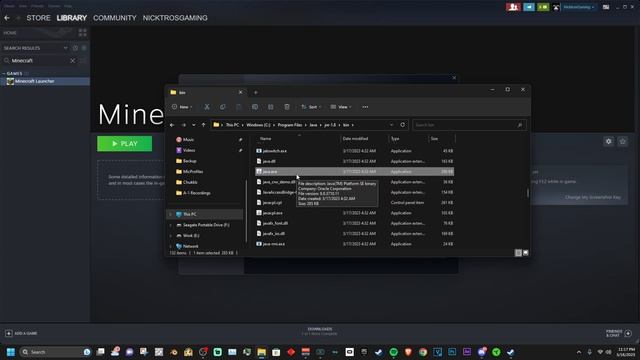Expand the Network tree node

tap(171, 246)
